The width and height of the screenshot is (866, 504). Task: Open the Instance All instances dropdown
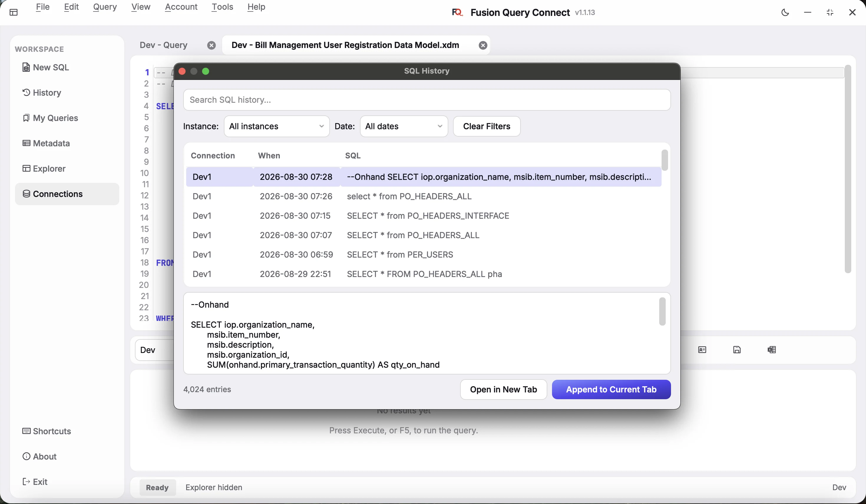point(277,126)
